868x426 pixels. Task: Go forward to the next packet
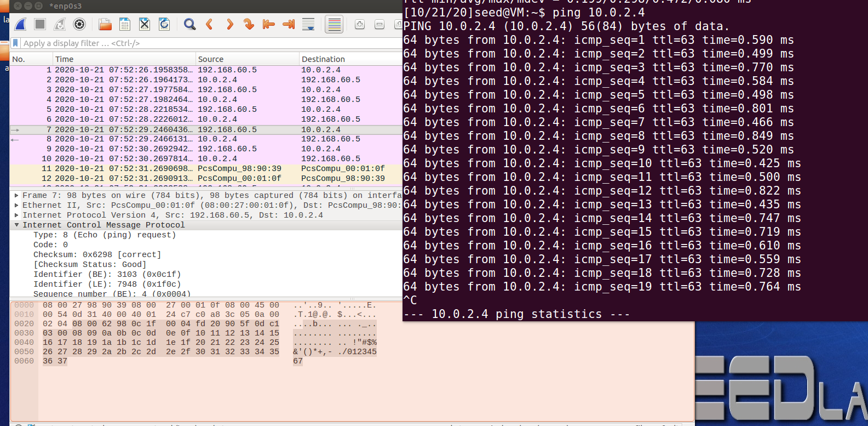pyautogui.click(x=229, y=24)
